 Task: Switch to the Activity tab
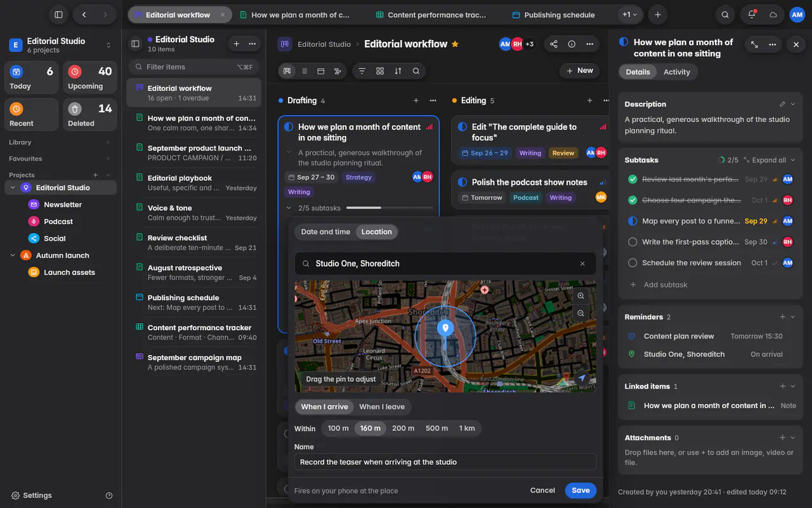pyautogui.click(x=676, y=72)
